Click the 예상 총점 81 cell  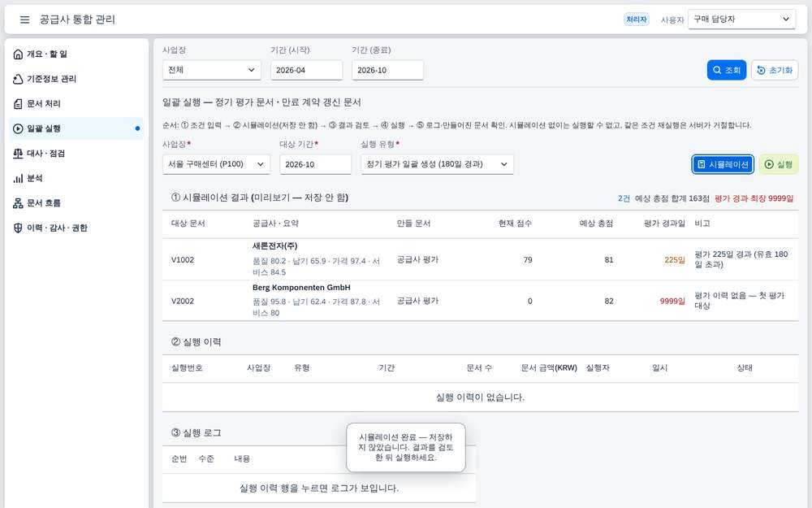[609, 260]
